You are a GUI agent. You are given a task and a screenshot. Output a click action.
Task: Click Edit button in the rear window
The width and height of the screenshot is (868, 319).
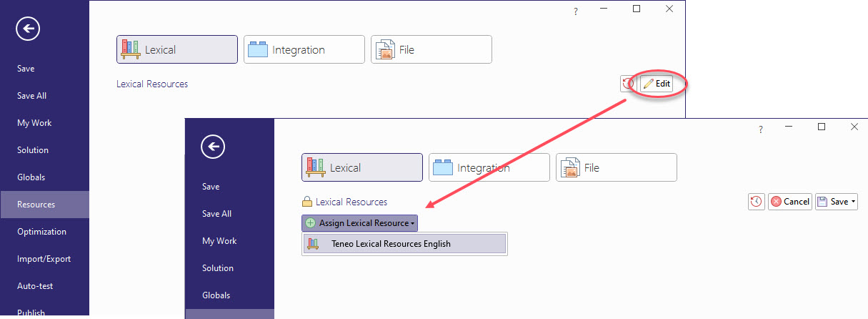point(657,84)
